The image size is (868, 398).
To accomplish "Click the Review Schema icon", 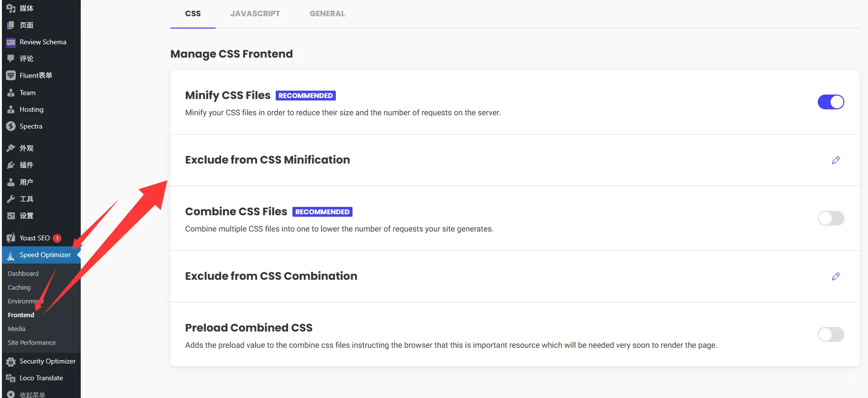I will tap(11, 42).
